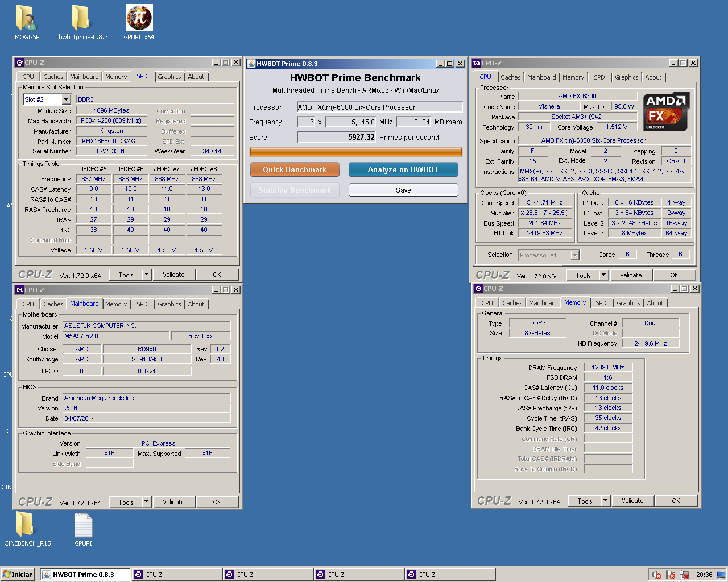Click the Part Number KHX1866C10D3/4G value

pos(111,141)
